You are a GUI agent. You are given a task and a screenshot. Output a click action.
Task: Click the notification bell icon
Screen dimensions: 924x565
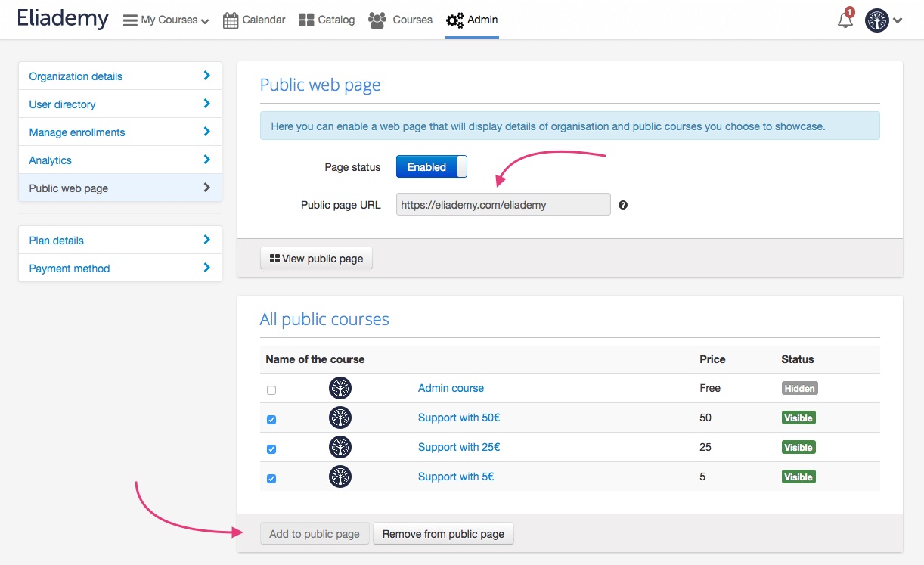[845, 20]
